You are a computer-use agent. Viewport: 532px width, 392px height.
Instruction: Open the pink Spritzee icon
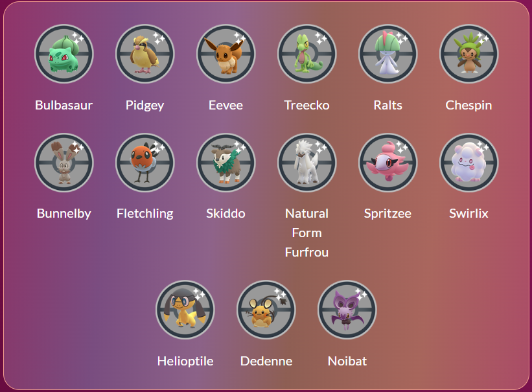(387, 163)
